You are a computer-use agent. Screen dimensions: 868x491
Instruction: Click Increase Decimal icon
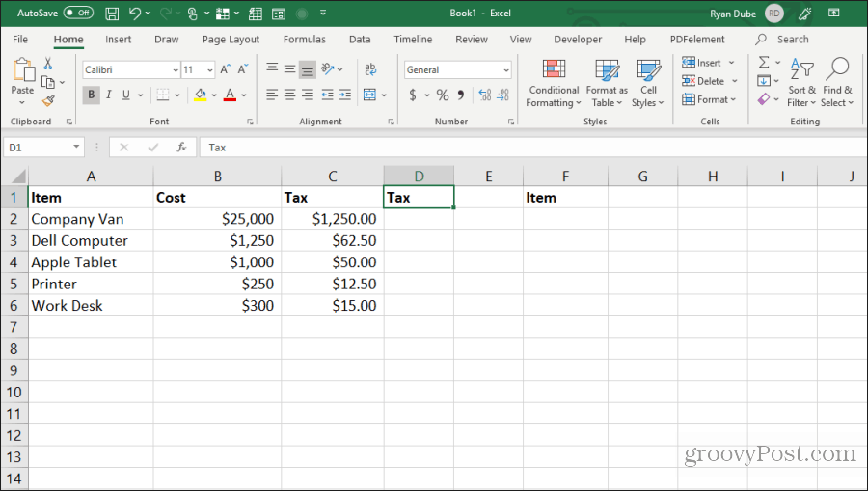click(x=485, y=95)
